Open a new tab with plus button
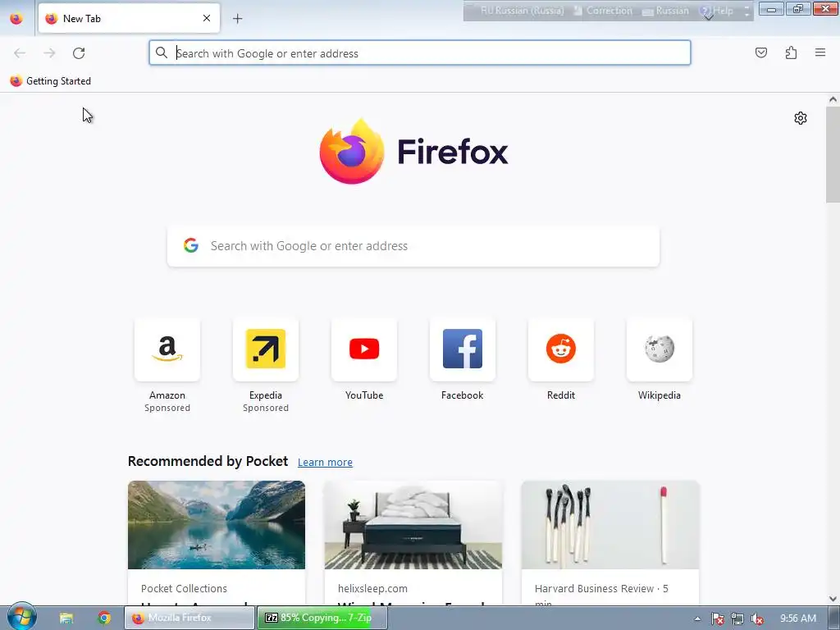This screenshot has height=630, width=840. (x=237, y=18)
